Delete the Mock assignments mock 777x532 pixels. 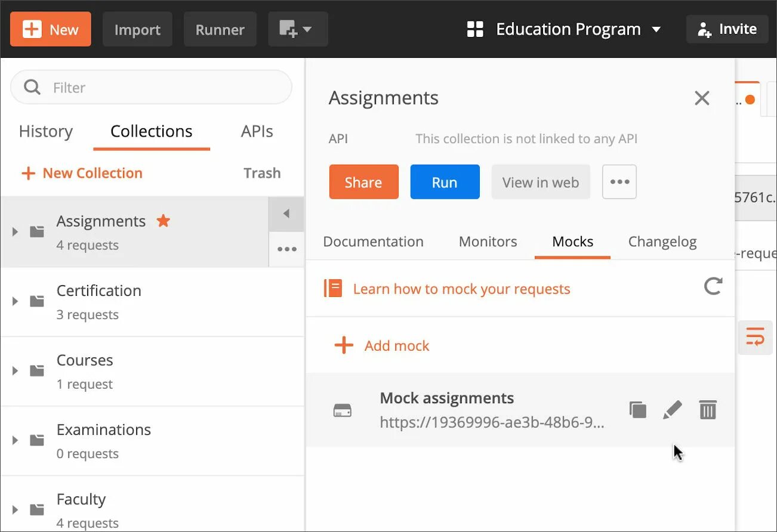708,410
